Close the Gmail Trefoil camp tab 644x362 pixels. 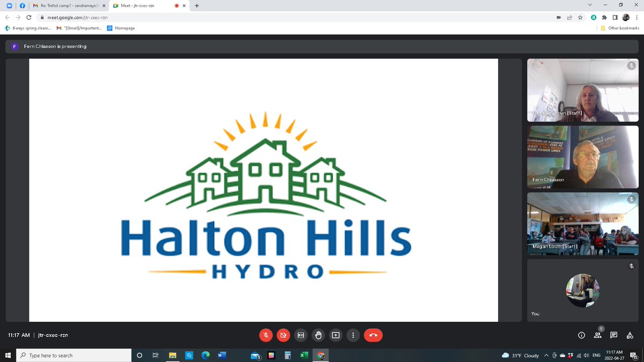[104, 6]
